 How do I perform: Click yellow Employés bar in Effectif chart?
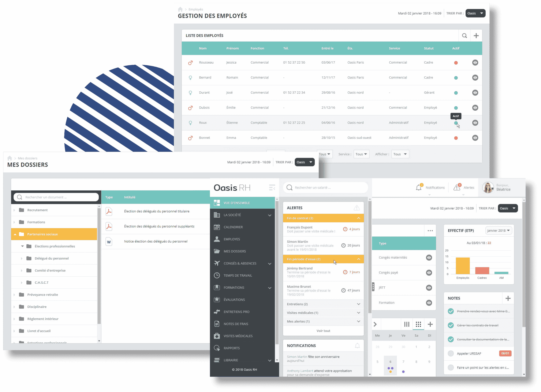point(463,266)
